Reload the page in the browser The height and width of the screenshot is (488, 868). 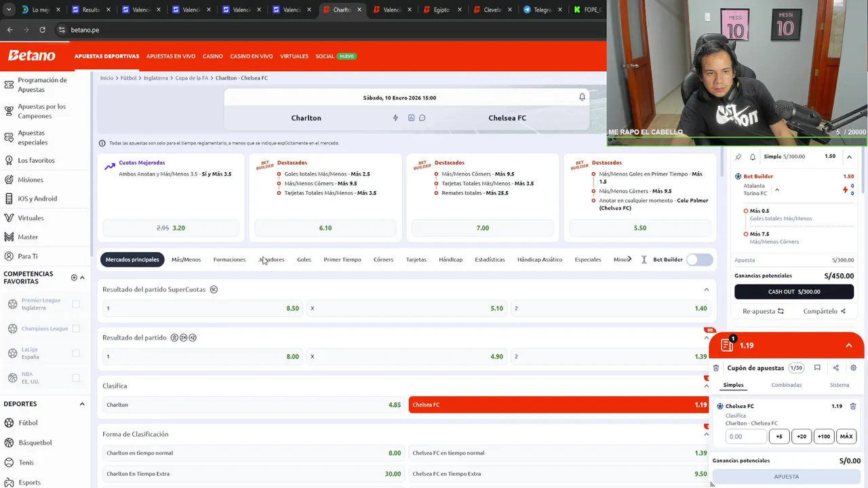tap(42, 30)
